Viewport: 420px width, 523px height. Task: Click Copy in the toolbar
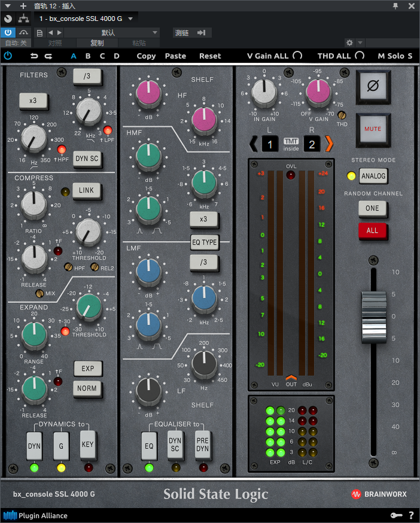point(146,56)
